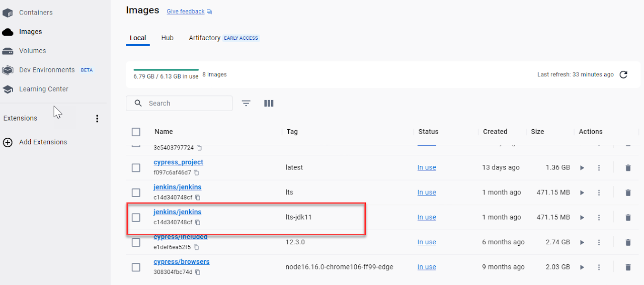The width and height of the screenshot is (644, 285).
Task: Sort by the Name column header
Action: 164,132
